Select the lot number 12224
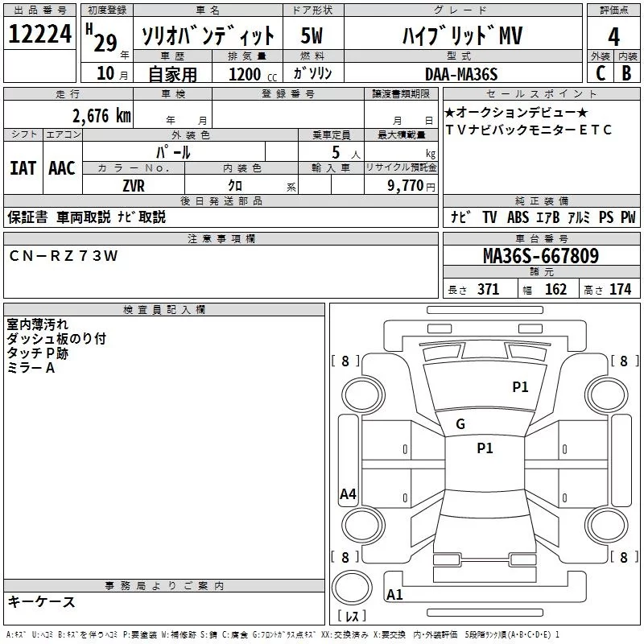 tap(40, 34)
